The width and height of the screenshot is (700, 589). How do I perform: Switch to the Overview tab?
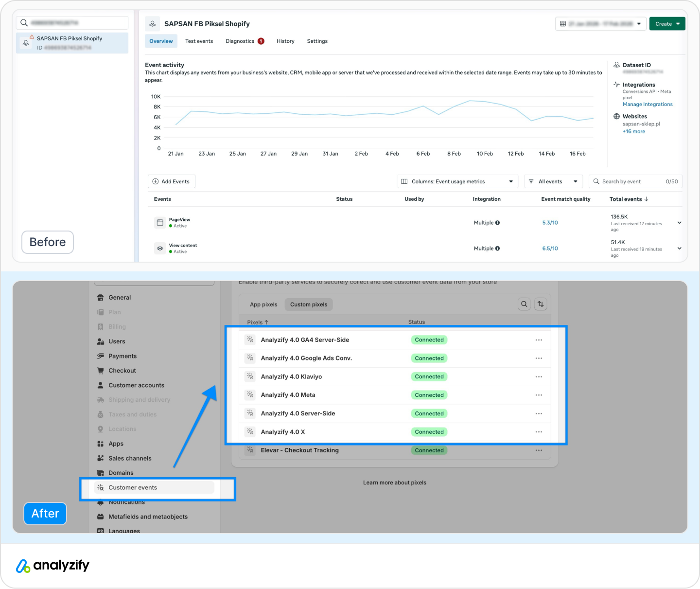161,41
